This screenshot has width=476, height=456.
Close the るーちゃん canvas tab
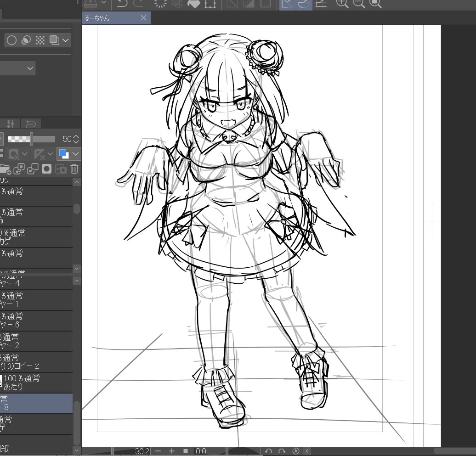[x=144, y=18]
